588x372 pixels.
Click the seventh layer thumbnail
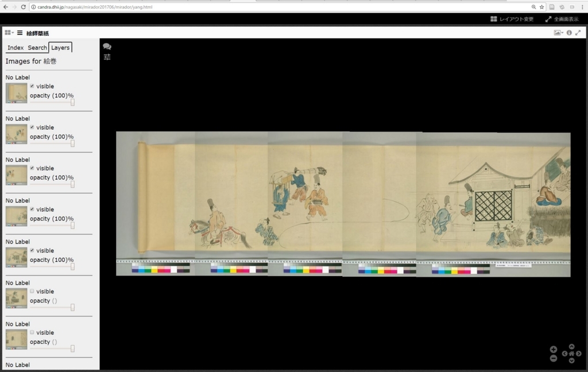(17, 339)
